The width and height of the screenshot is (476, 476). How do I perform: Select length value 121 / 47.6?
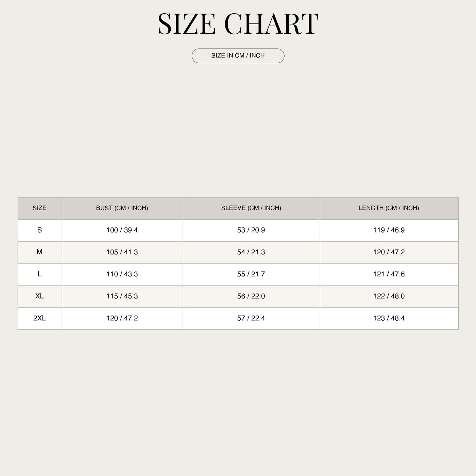pos(389,274)
